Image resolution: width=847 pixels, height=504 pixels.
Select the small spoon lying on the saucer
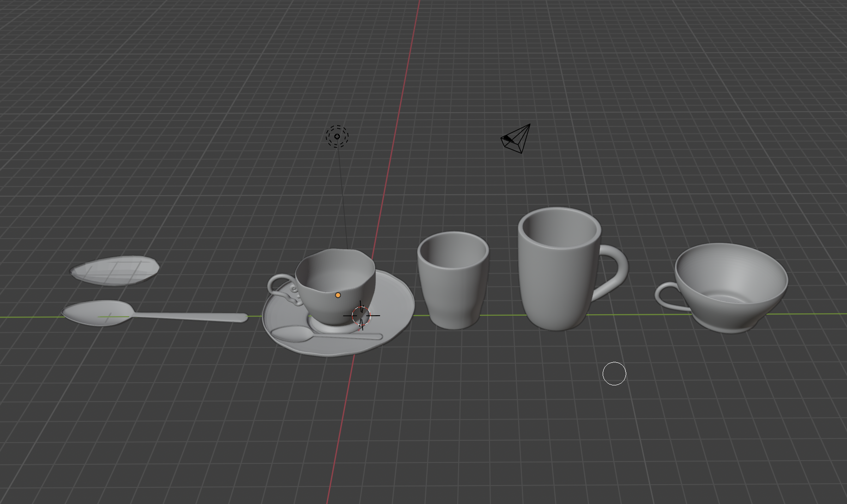pyautogui.click(x=326, y=334)
